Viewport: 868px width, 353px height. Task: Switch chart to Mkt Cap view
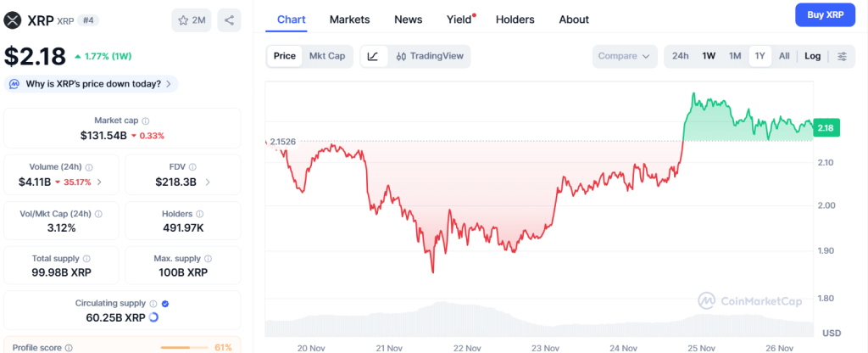(x=326, y=56)
